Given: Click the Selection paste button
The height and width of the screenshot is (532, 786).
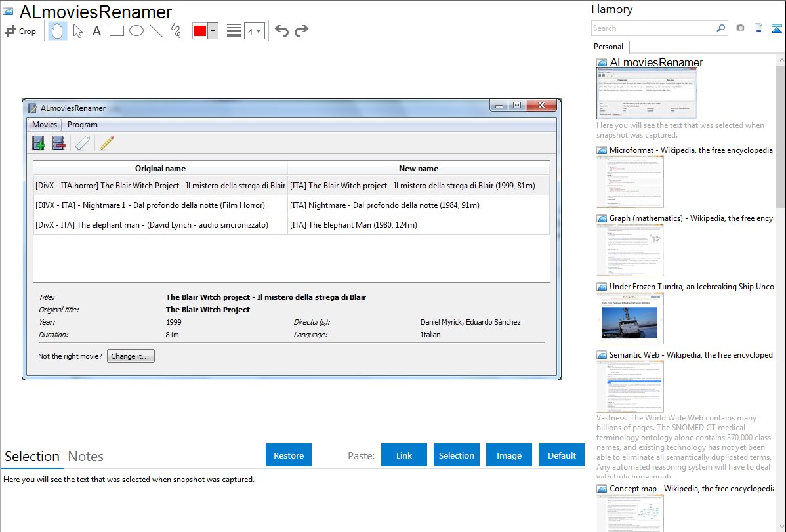Looking at the screenshot, I should click(x=457, y=455).
